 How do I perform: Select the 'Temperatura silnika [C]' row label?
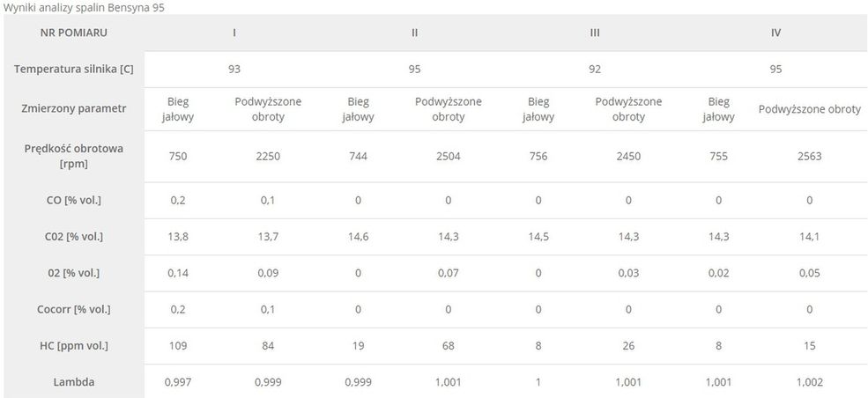74,69
